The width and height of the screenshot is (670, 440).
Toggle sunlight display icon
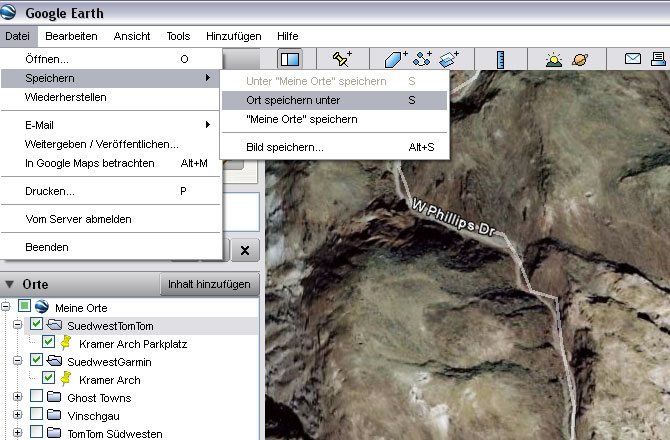coord(554,60)
